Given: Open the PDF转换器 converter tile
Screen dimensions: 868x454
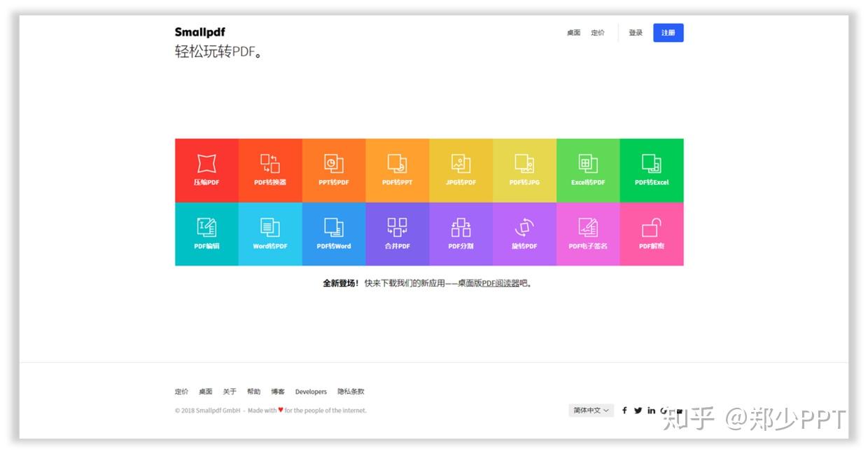Looking at the screenshot, I should click(x=270, y=170).
